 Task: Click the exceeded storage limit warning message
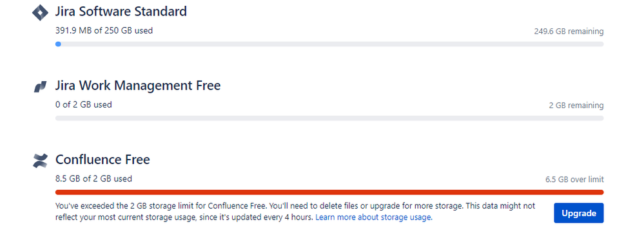[x=295, y=211]
